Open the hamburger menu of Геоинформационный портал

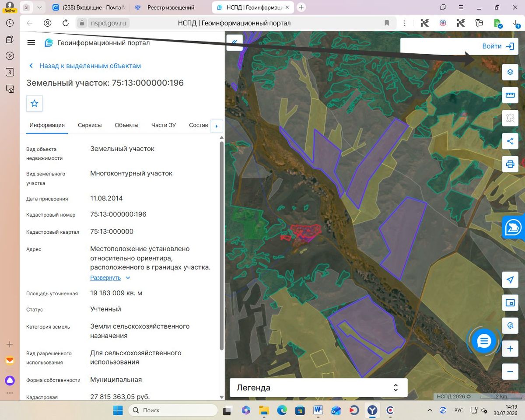pos(31,42)
